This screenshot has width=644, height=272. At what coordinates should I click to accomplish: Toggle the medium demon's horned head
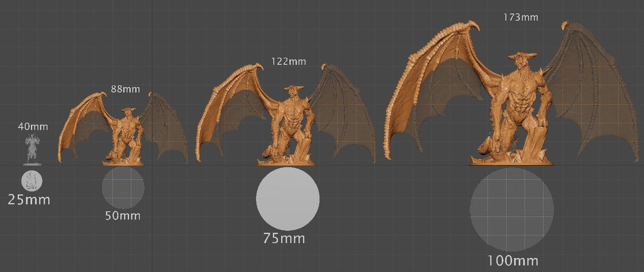tap(294, 91)
